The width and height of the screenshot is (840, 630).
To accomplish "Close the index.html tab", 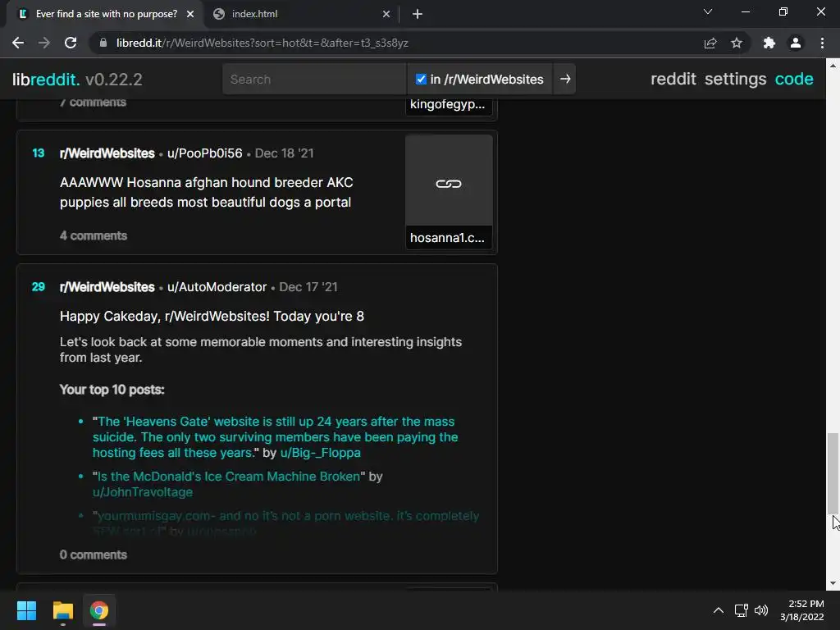I will coord(386,14).
